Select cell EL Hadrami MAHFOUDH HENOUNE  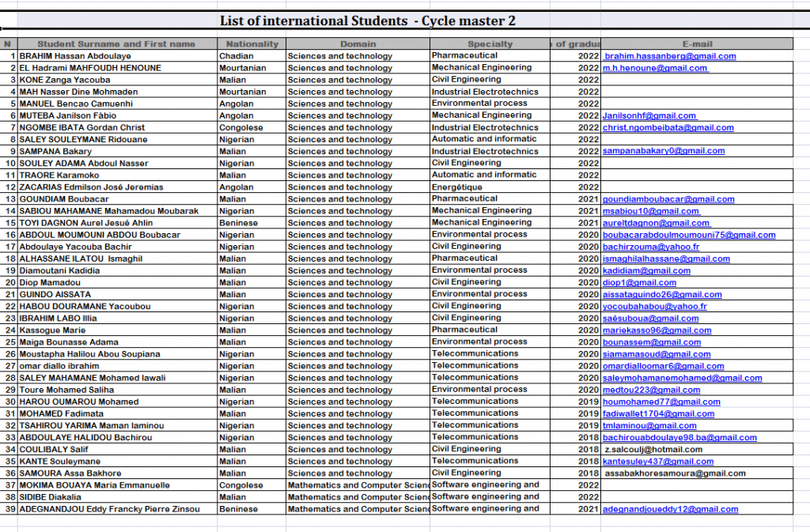(117, 68)
